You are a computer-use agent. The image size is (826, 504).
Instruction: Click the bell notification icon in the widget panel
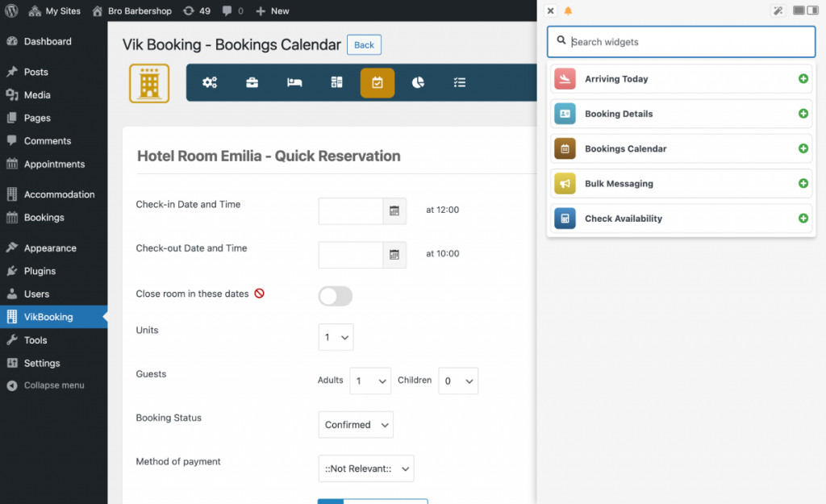[569, 10]
